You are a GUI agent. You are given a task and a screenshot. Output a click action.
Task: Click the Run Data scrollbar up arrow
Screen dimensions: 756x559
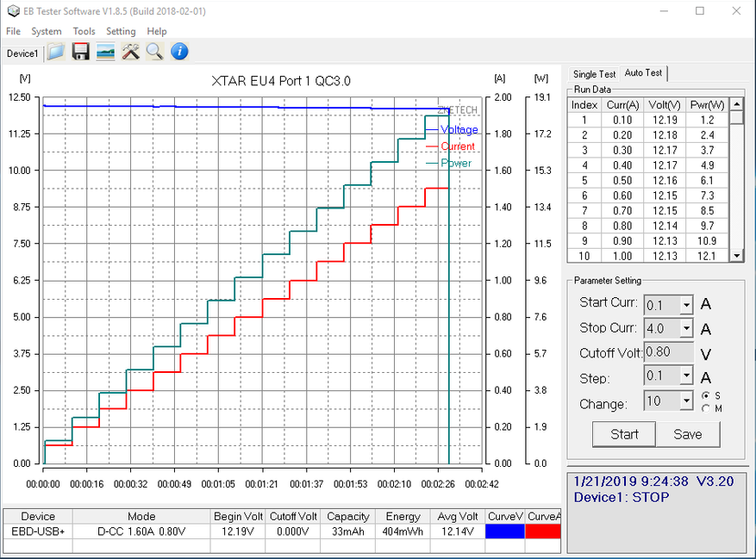coord(736,104)
